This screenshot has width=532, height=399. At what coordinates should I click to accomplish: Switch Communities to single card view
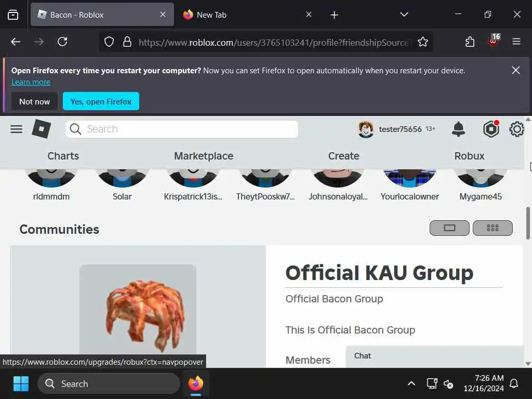pos(449,228)
